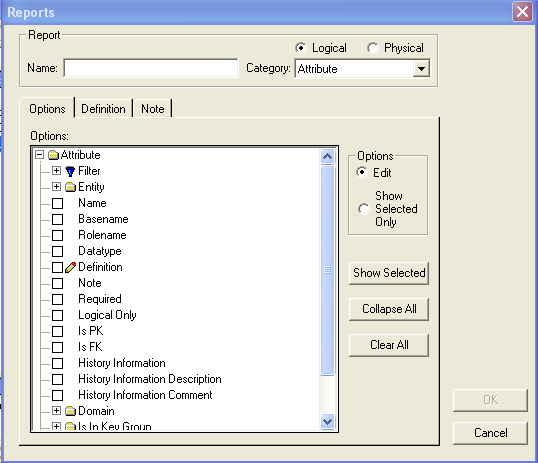538x463 pixels.
Task: Tick the Is FK checkbox
Action: point(57,347)
